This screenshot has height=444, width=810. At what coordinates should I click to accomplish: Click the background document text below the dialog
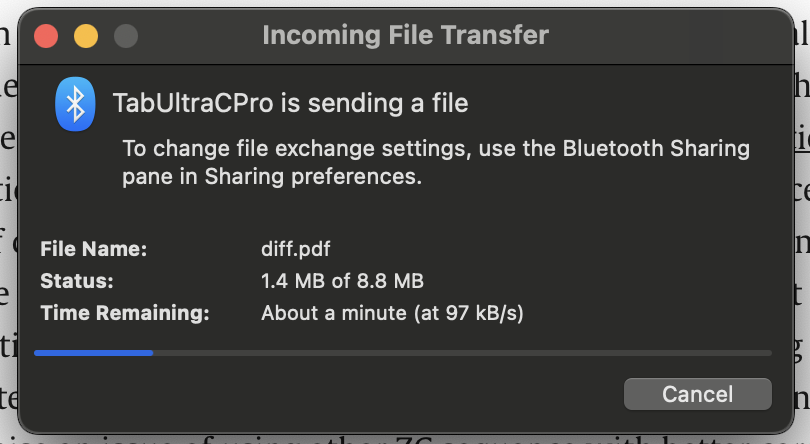tap(400, 438)
